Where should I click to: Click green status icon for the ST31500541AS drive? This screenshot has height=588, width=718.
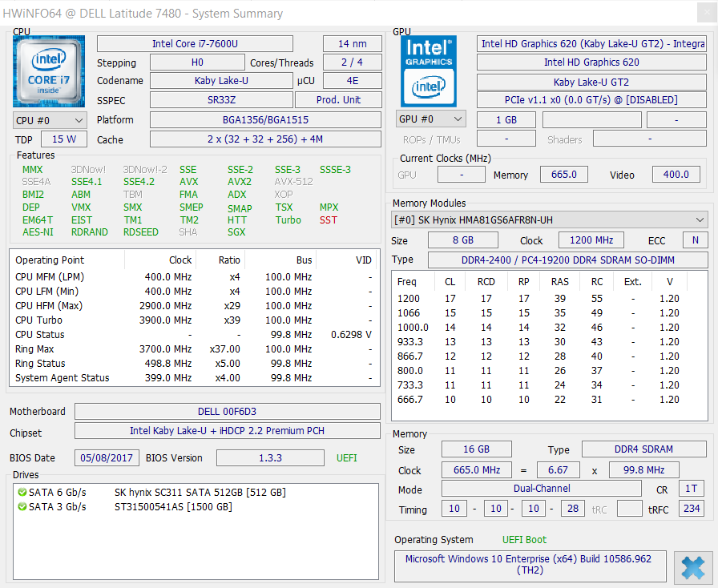click(22, 506)
